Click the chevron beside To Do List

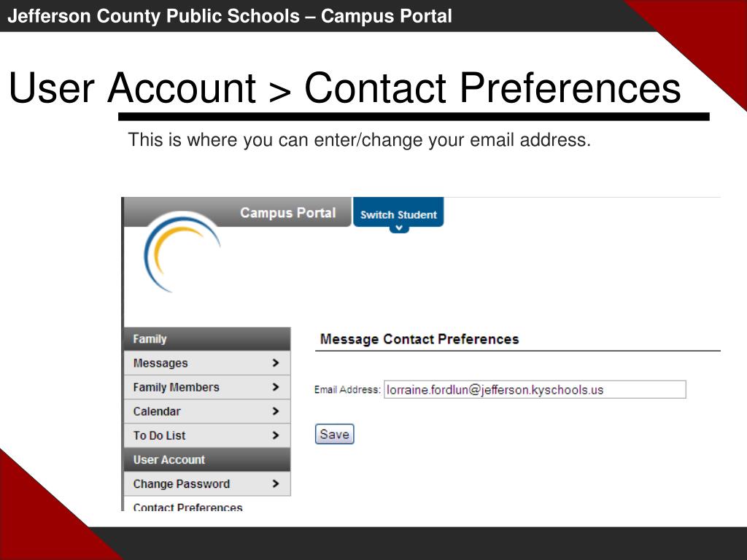click(x=275, y=435)
